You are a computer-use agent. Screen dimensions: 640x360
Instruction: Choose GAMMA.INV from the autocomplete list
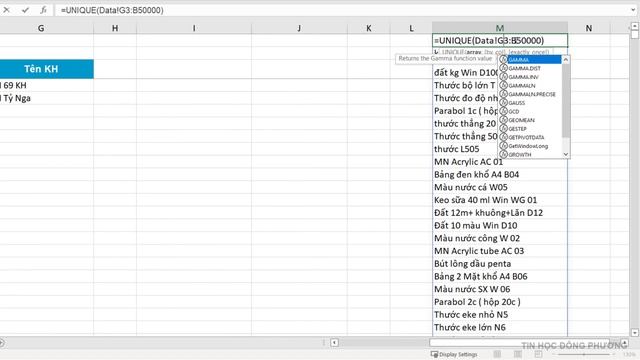530,77
